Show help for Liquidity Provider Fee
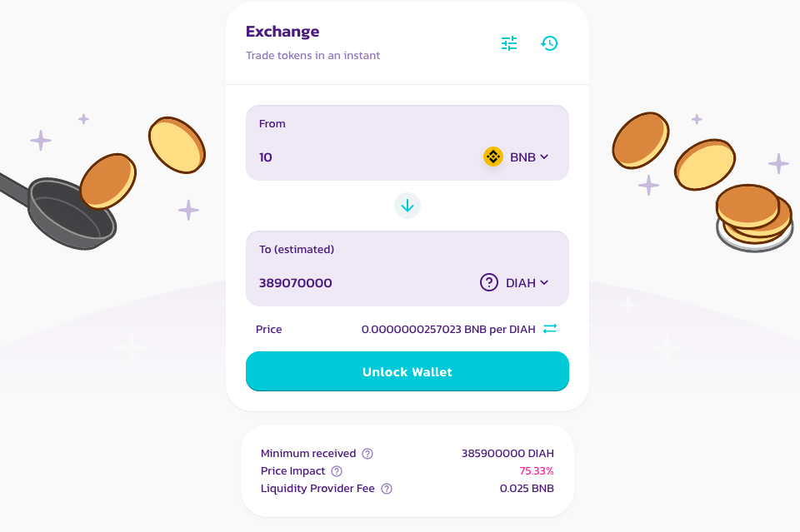 pos(387,489)
